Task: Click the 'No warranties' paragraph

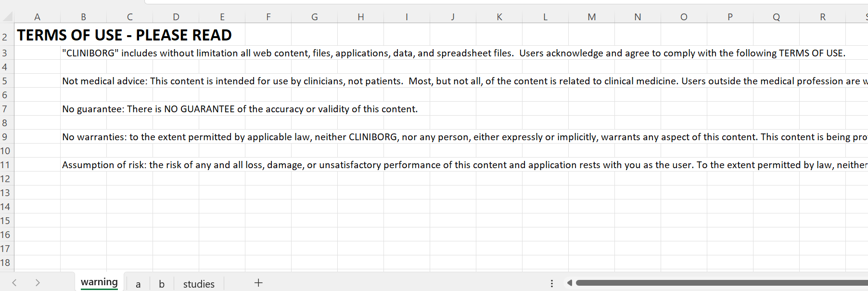Action: tap(465, 137)
